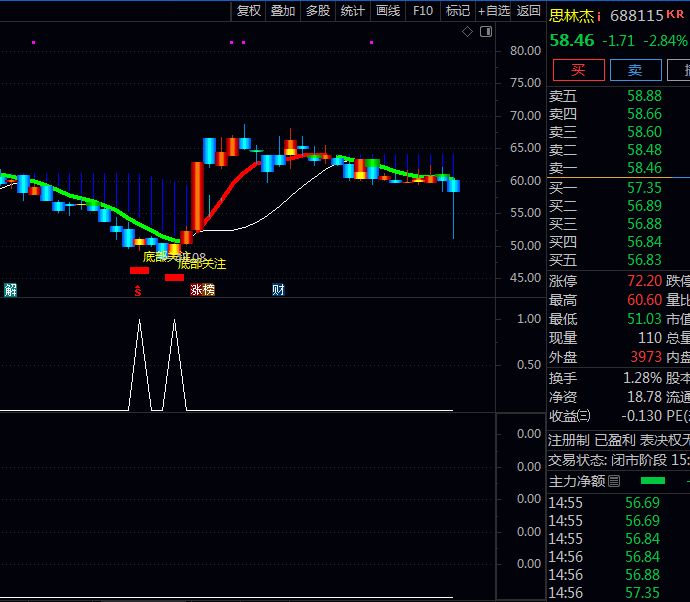
Task: Click stock code 688115
Action: (x=636, y=16)
